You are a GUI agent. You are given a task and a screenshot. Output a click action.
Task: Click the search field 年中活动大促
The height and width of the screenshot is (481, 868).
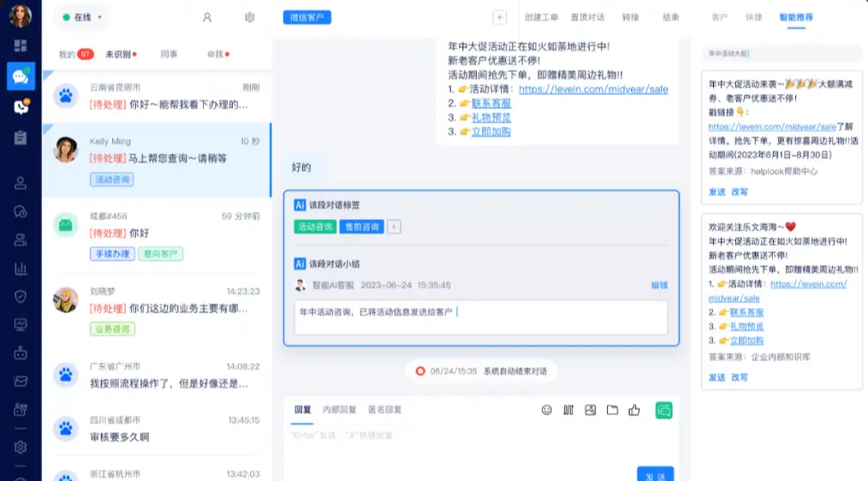782,54
